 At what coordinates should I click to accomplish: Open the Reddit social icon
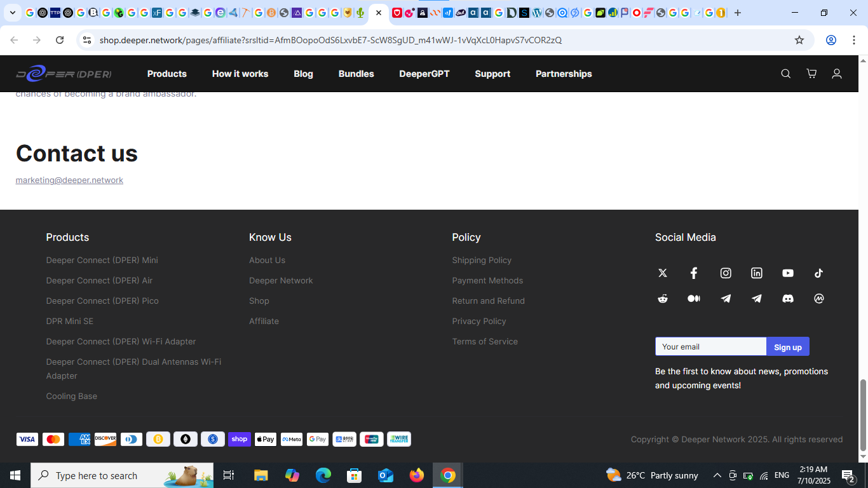pos(663,299)
